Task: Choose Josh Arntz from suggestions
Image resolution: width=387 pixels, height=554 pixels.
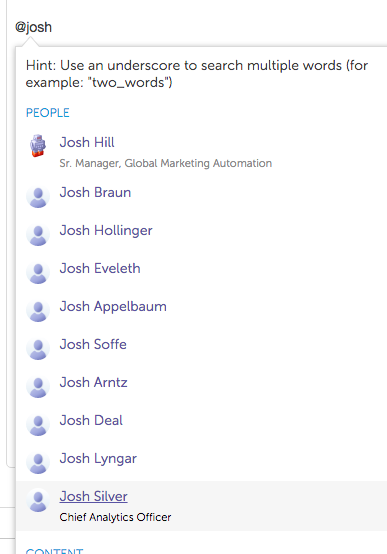Action: [x=93, y=382]
